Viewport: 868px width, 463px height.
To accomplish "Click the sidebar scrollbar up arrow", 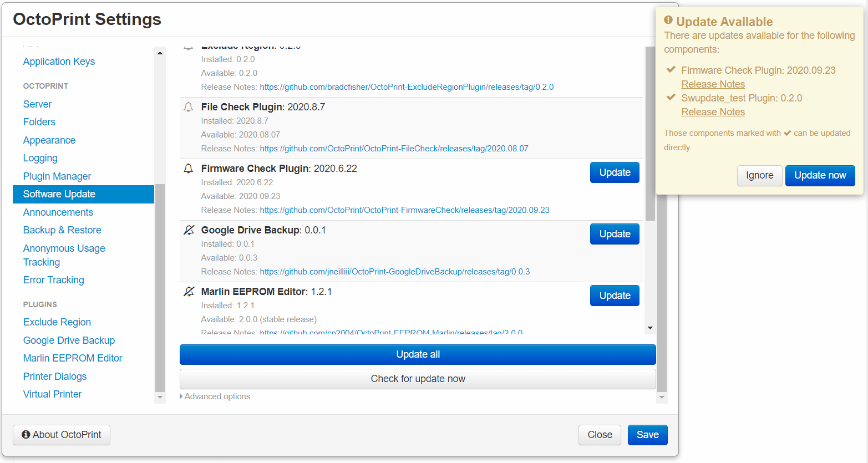I will [x=160, y=53].
